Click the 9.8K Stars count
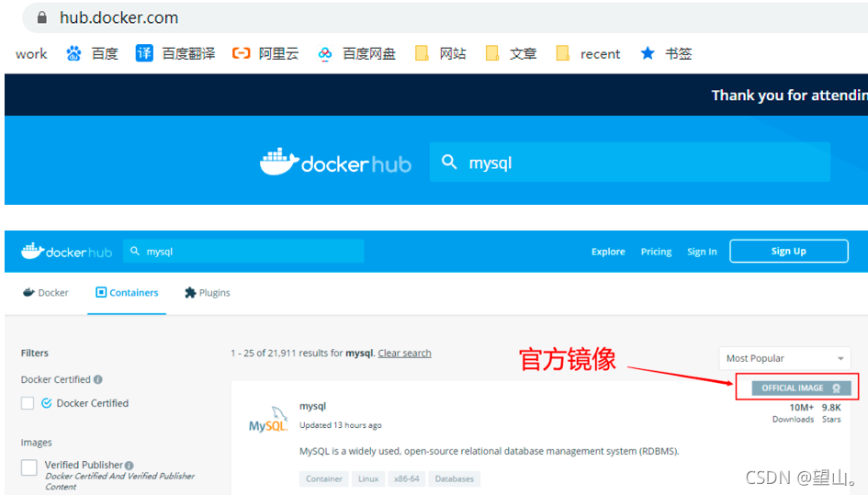The height and width of the screenshot is (495, 868). click(x=831, y=413)
